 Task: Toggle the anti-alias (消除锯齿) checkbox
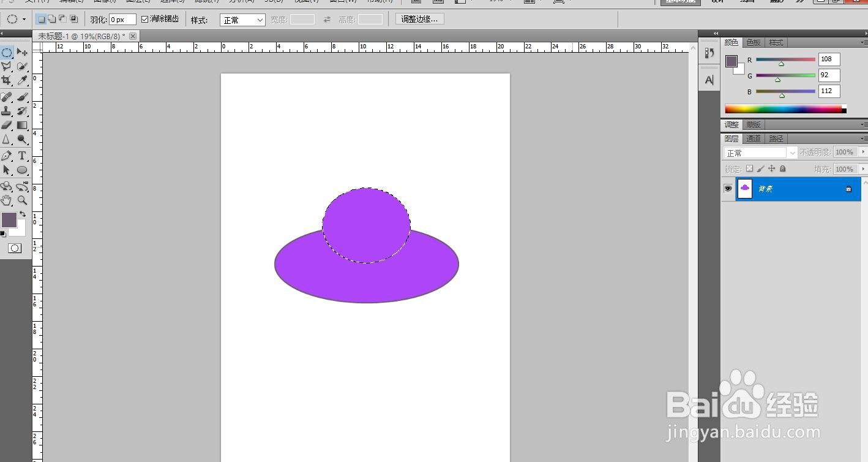click(145, 19)
